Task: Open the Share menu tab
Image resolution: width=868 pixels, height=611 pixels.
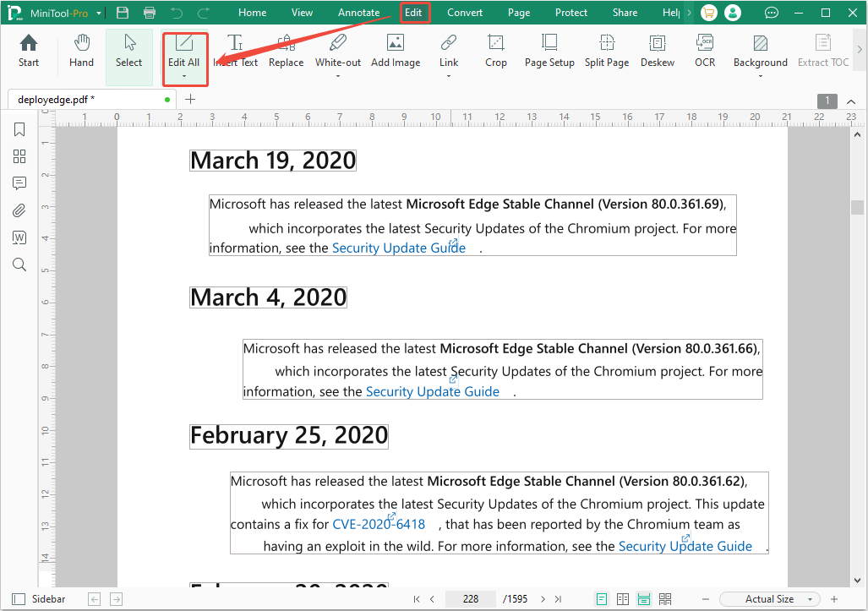Action: [625, 13]
